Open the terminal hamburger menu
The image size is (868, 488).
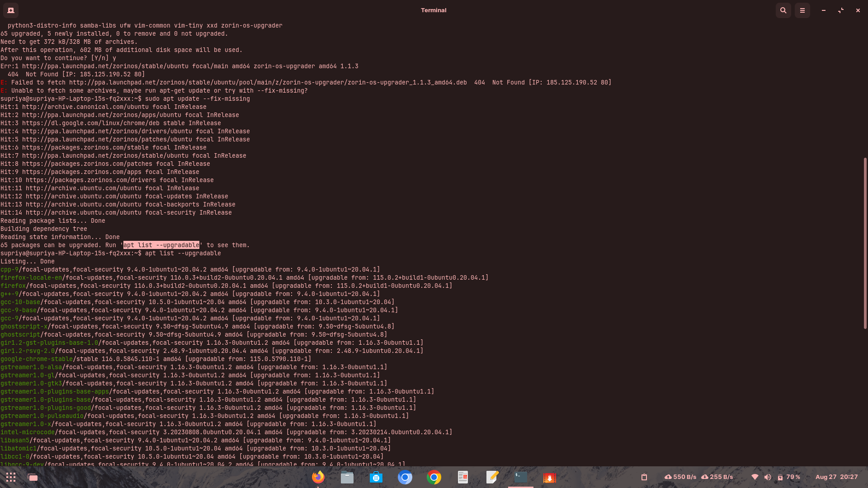tap(802, 10)
